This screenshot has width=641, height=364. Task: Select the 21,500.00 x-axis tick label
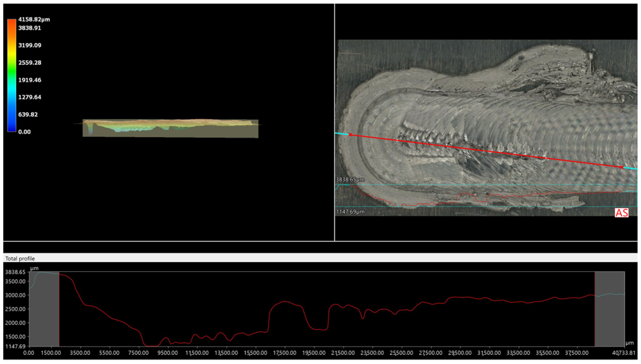coord(343,353)
